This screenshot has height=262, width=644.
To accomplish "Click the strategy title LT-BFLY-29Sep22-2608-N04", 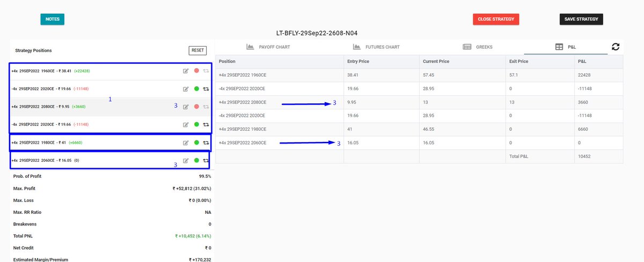I will [x=317, y=33].
